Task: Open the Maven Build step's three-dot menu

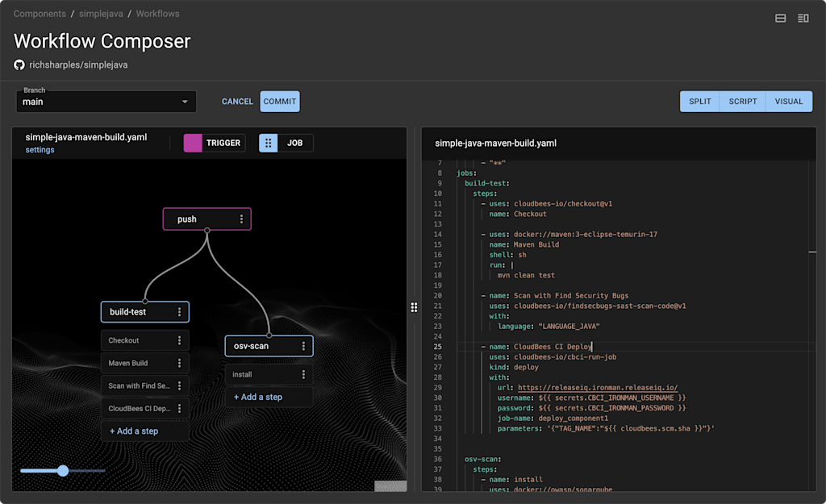Action: pyautogui.click(x=180, y=363)
